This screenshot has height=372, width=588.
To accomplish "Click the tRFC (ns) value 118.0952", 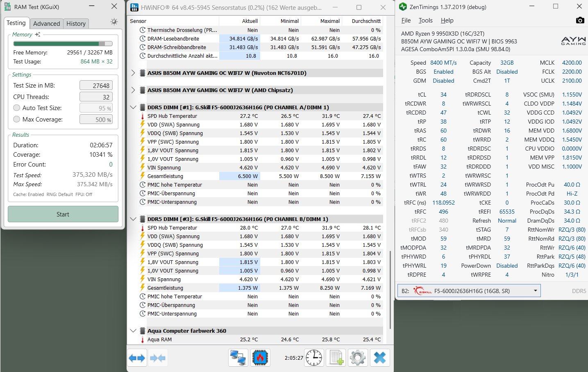I will (443, 203).
